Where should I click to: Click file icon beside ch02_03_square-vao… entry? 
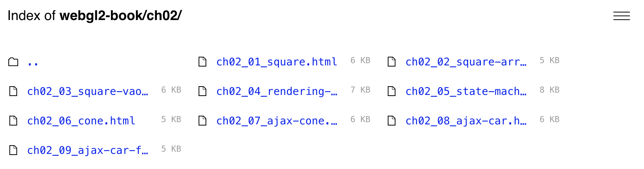click(x=13, y=91)
